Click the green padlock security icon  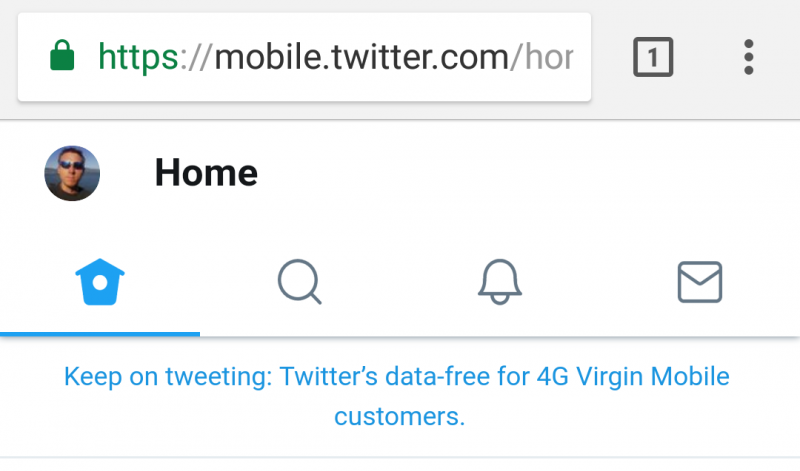coord(62,57)
